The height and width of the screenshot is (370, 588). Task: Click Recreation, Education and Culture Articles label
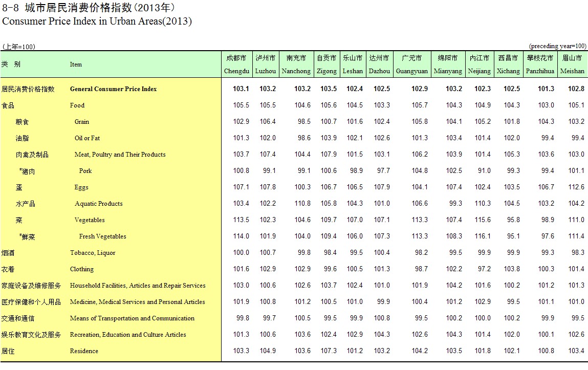click(128, 335)
